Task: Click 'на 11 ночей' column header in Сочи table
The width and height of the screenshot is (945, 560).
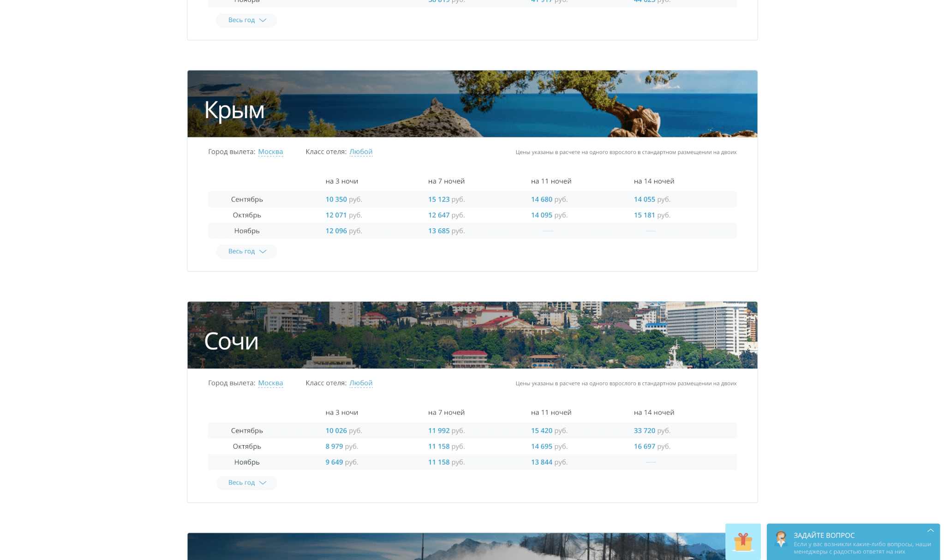Action: click(551, 412)
